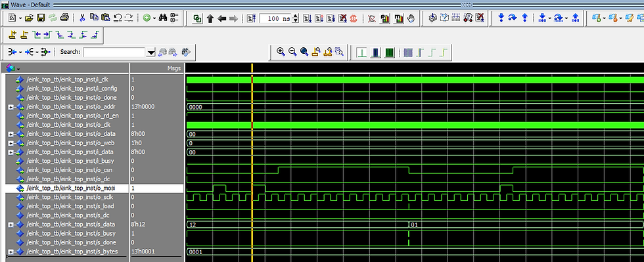Click the yellow cursor line in waveform

point(252,162)
